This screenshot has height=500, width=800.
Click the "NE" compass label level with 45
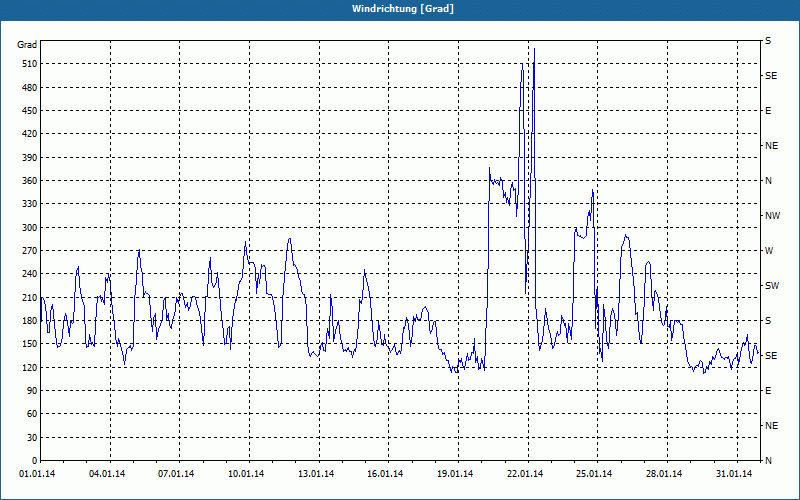[772, 426]
